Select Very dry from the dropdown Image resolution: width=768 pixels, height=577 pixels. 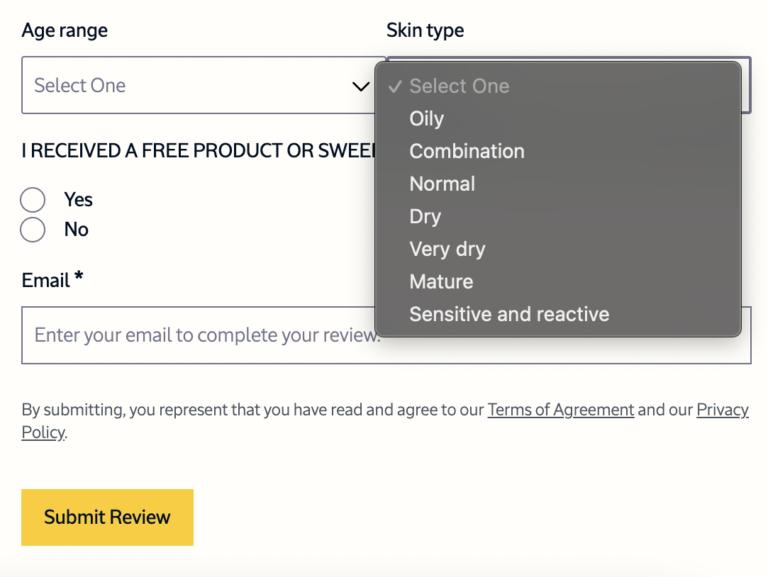447,249
